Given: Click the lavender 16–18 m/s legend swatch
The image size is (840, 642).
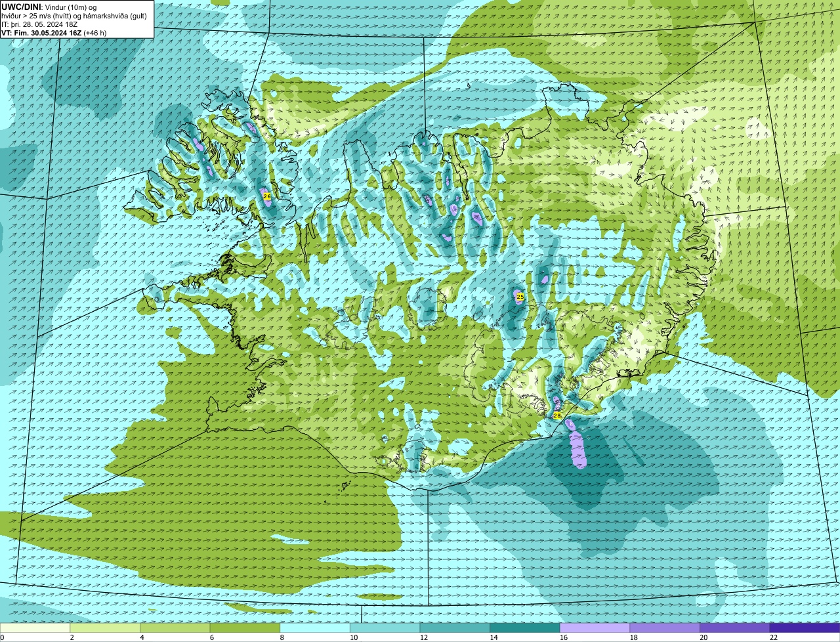Looking at the screenshot, I should (595, 628).
